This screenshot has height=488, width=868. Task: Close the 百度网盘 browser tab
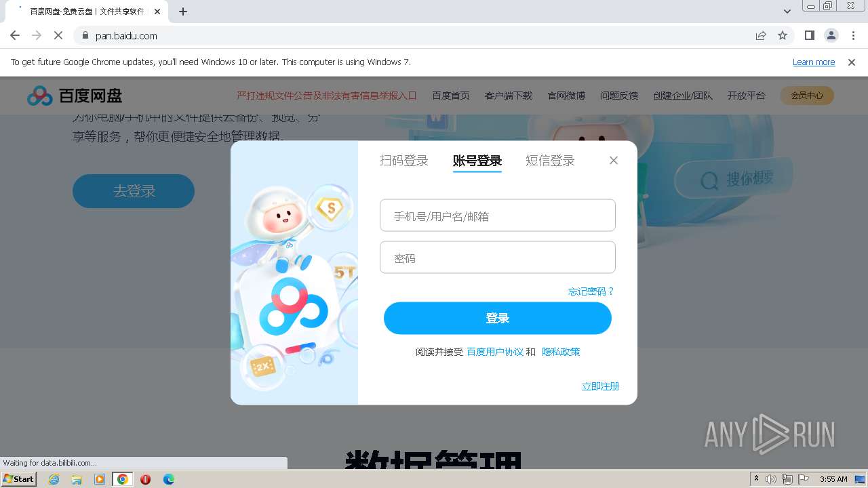158,12
